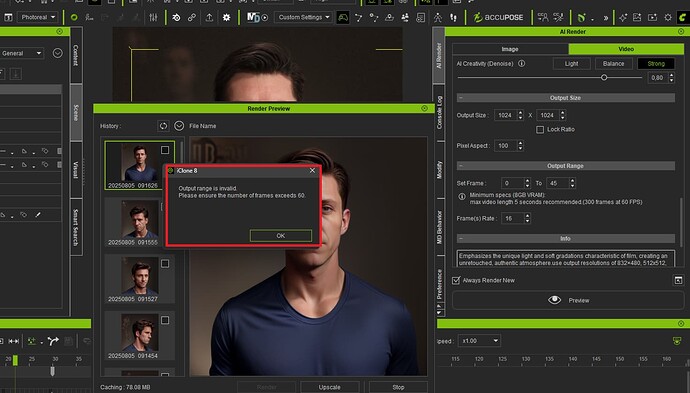Tick checkbox on 20250805_091527 thumbnail

click(165, 264)
